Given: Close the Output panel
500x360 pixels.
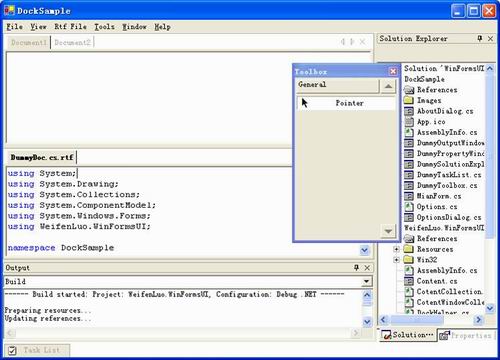Looking at the screenshot, I should [x=367, y=267].
